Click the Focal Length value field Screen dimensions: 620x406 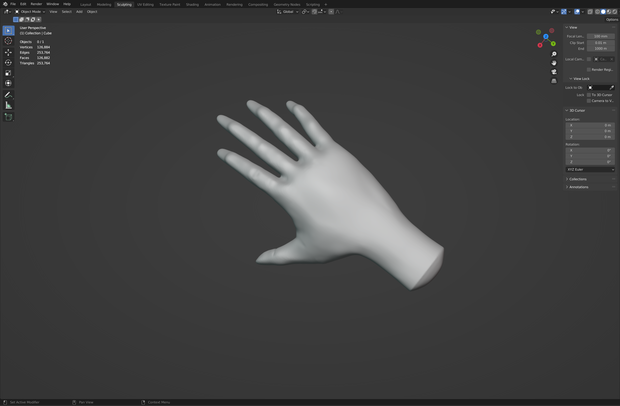[x=601, y=36]
